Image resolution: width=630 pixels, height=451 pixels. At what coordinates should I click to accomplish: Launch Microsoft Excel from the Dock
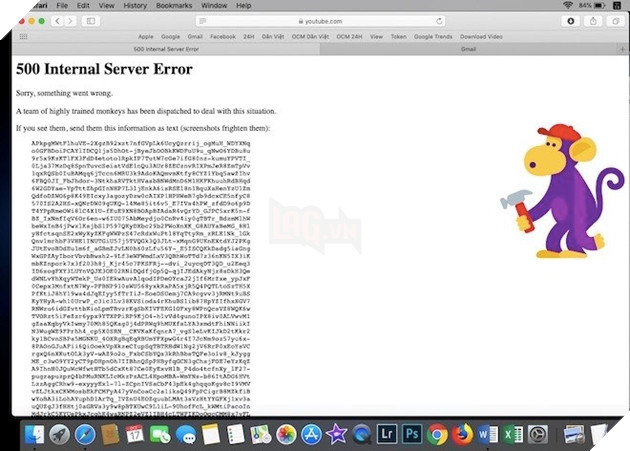coord(513,435)
